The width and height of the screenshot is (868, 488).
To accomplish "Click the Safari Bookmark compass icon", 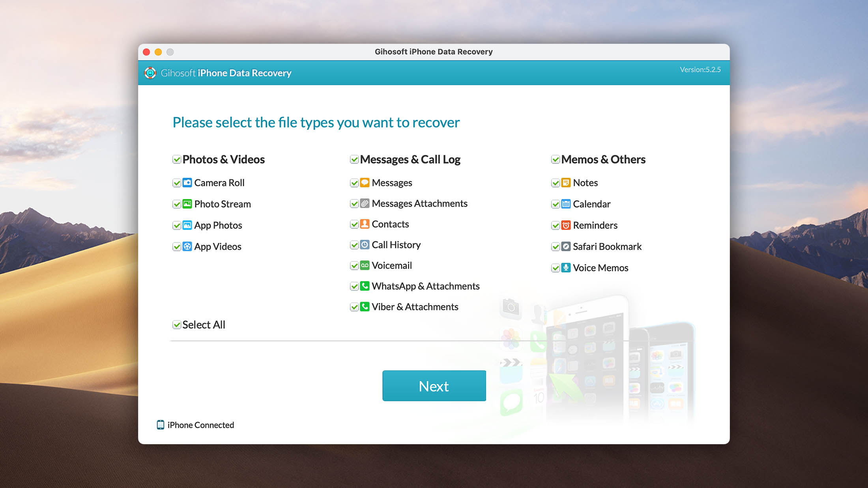I will pos(566,246).
